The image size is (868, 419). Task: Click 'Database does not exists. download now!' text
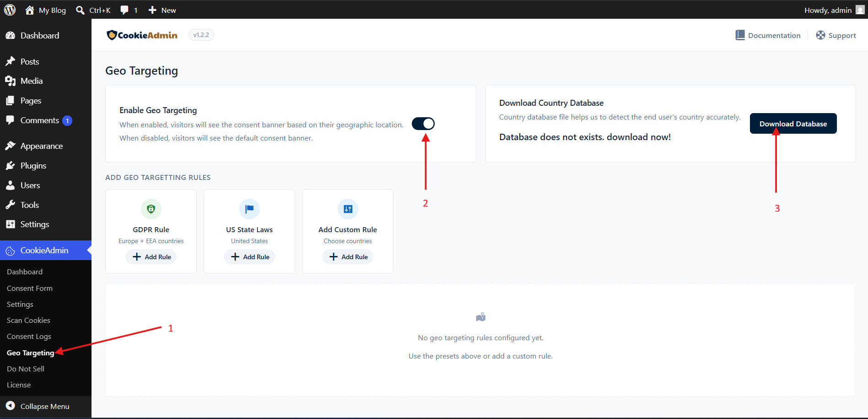click(x=585, y=137)
